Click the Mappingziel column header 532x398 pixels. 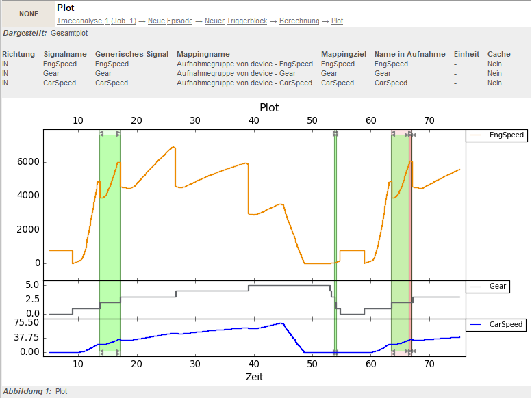(x=343, y=54)
